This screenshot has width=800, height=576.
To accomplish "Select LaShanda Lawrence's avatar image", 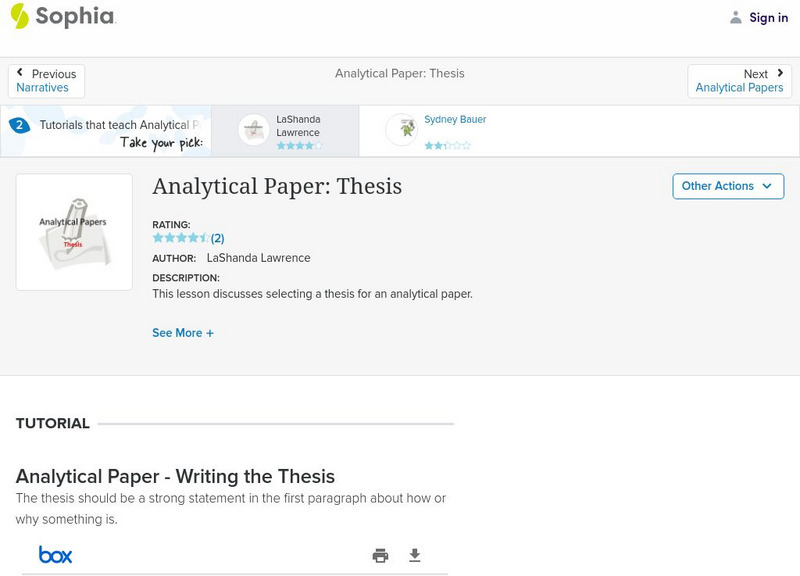I will [252, 128].
